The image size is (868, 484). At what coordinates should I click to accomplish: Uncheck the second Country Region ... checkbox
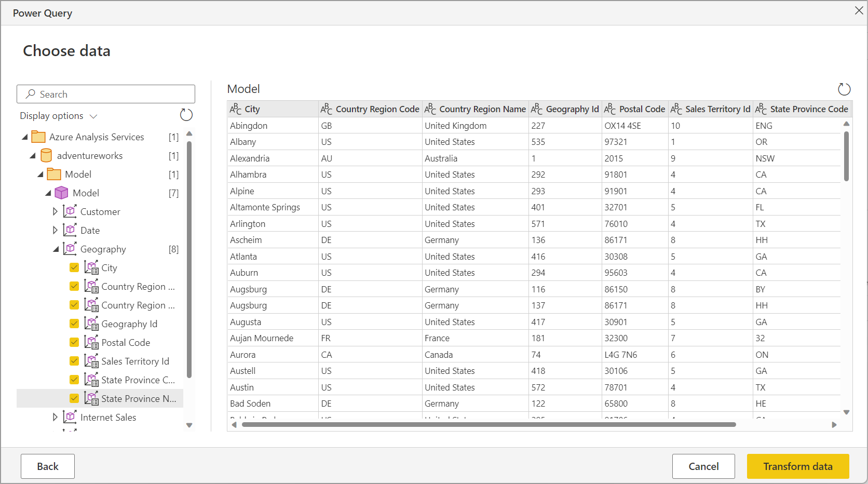(x=74, y=305)
